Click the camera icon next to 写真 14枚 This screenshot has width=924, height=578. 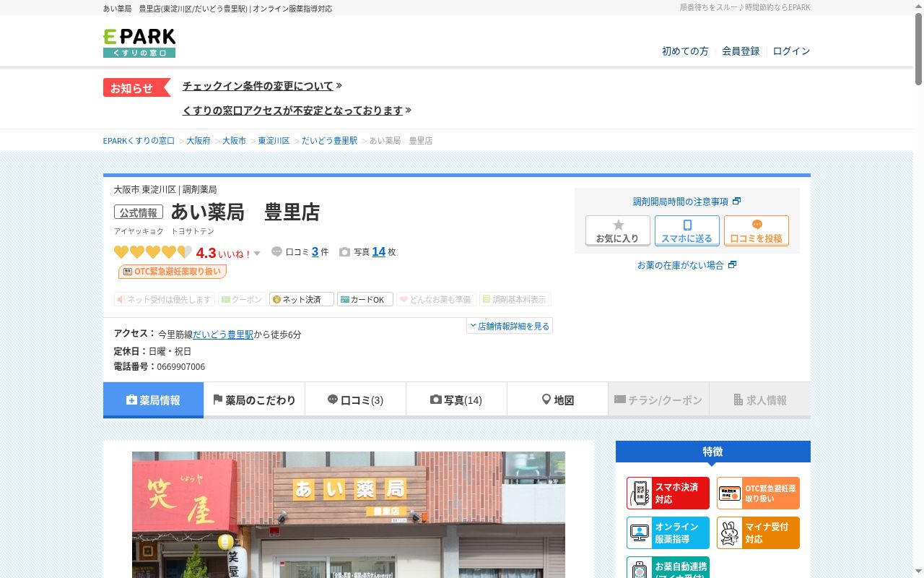344,252
